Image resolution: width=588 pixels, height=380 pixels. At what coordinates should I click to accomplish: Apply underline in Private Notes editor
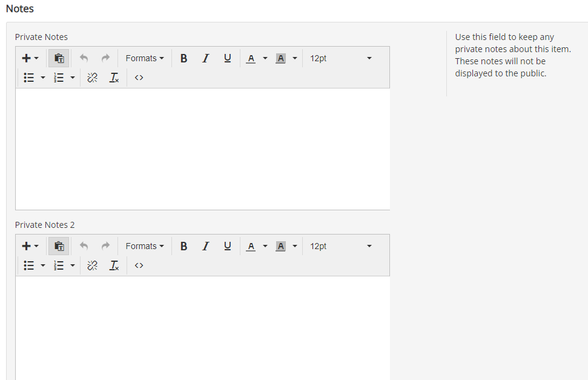(227, 58)
